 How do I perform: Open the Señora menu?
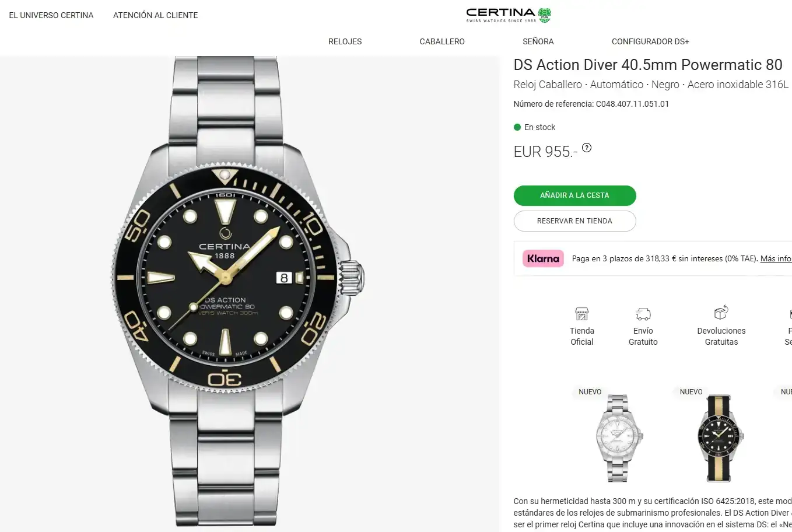tap(538, 41)
